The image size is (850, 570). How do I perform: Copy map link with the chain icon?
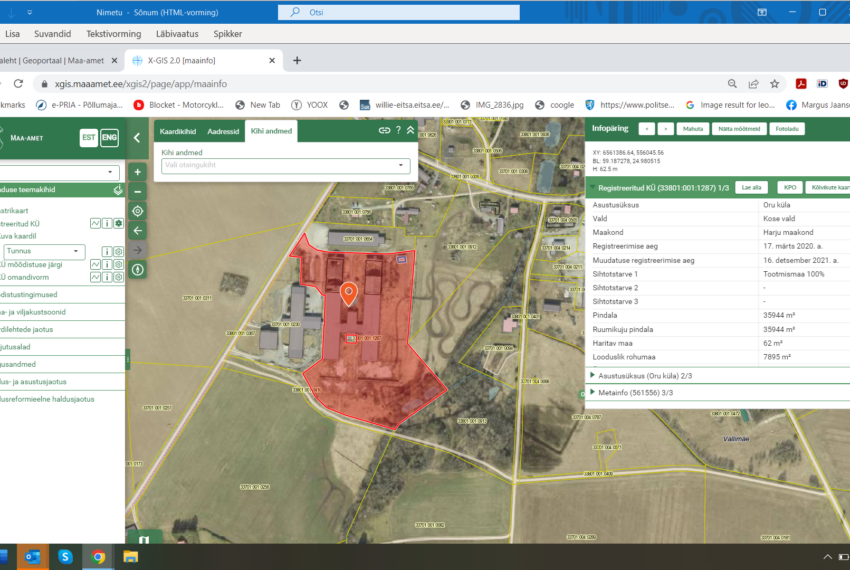[384, 130]
